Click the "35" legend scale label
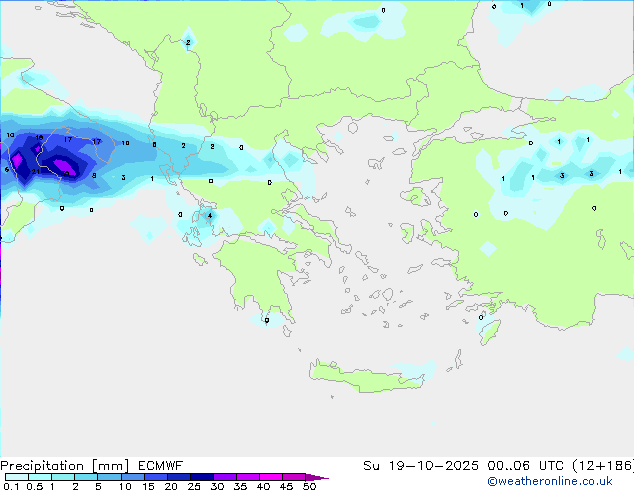This screenshot has height=490, width=634. 240,486
